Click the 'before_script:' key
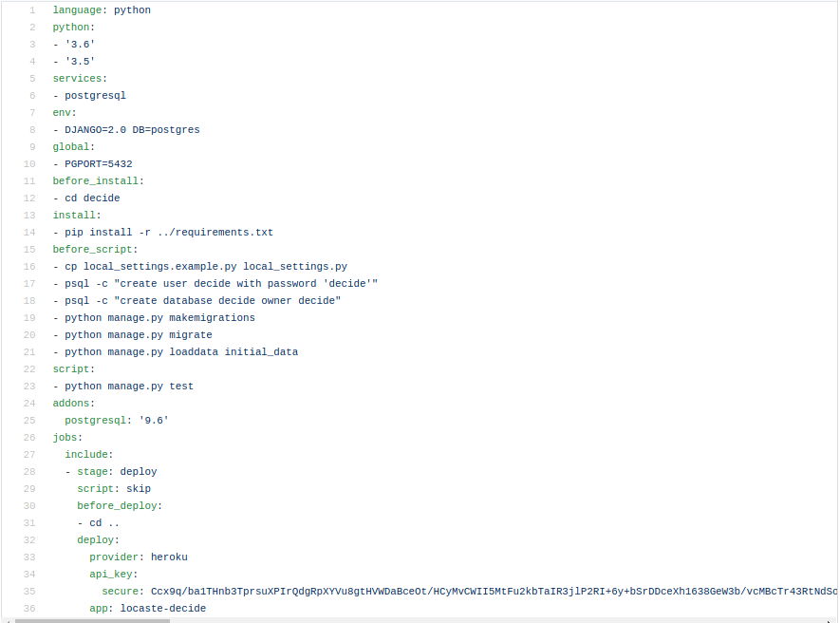Screen dimensions: 840x623 pyautogui.click(x=95, y=250)
